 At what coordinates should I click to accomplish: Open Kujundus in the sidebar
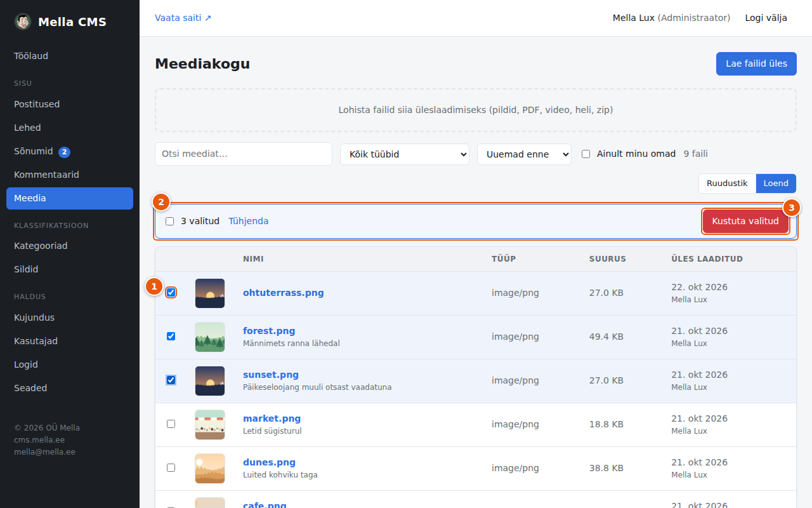coord(70,317)
